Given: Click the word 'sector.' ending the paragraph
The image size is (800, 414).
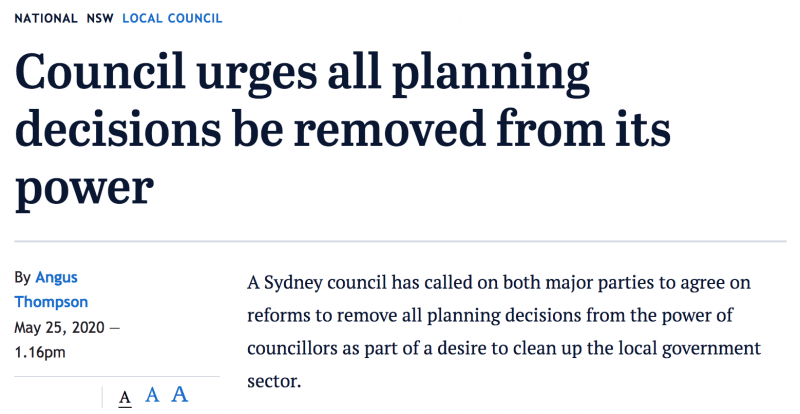Looking at the screenshot, I should 274,381.
